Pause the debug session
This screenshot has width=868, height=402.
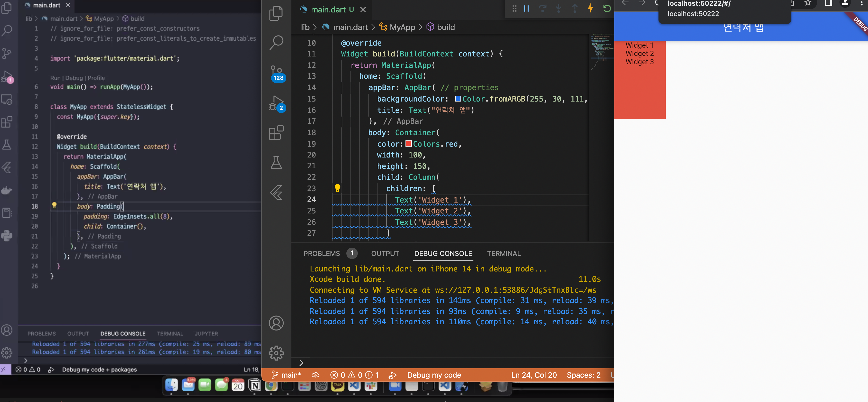click(526, 8)
